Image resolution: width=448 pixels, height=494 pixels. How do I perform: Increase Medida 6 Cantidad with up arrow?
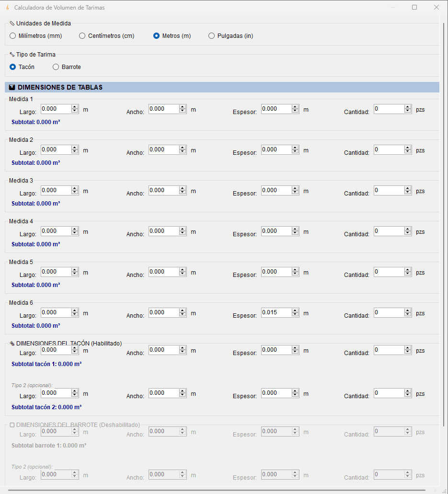408,310
